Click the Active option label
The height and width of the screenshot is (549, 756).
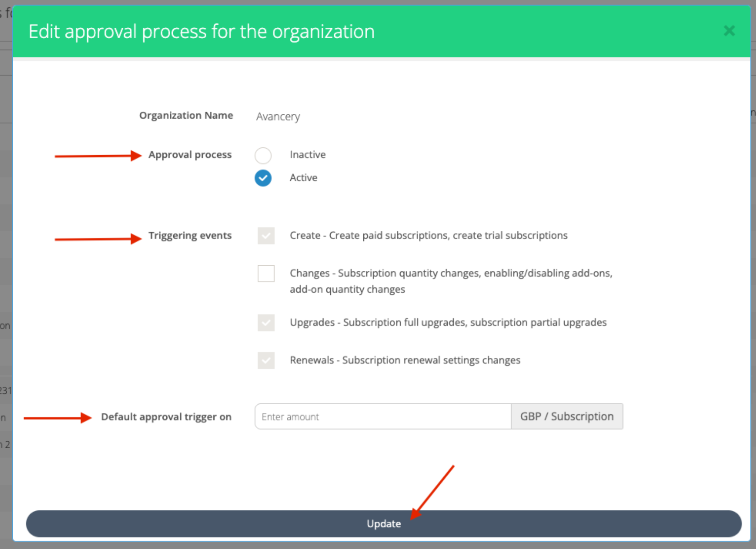(x=303, y=178)
